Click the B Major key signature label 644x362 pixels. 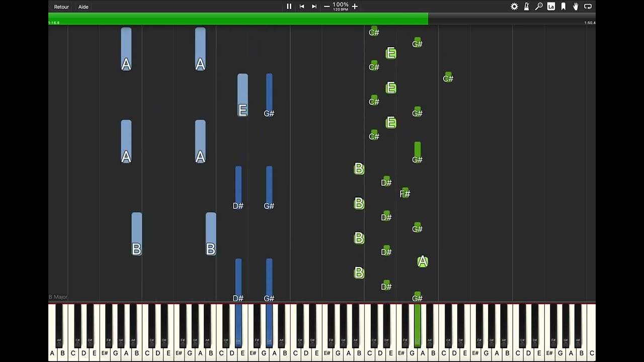[58, 297]
